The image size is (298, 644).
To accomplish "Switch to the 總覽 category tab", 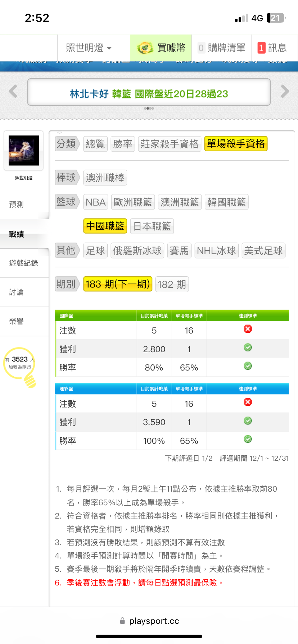I will [x=95, y=144].
